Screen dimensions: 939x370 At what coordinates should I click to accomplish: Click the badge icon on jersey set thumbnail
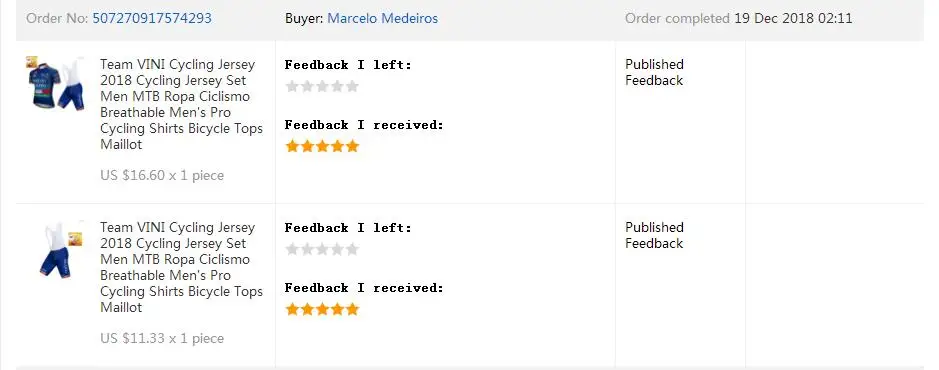tap(32, 62)
